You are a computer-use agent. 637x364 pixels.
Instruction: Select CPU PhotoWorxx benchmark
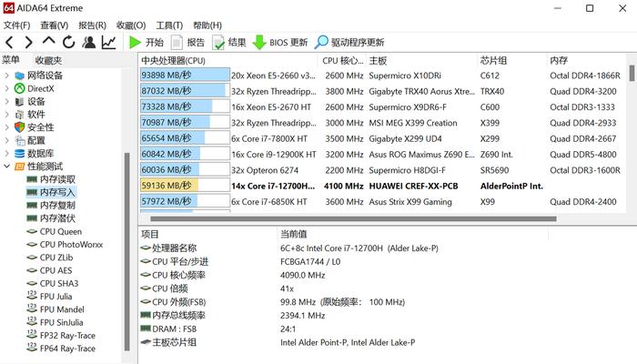click(x=71, y=245)
